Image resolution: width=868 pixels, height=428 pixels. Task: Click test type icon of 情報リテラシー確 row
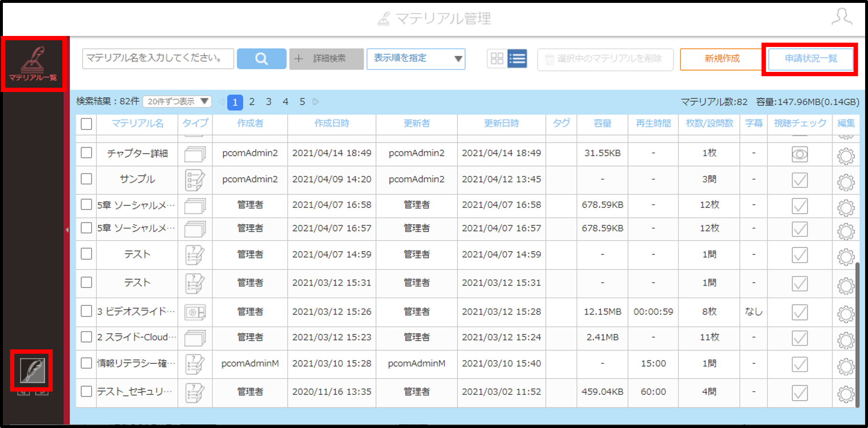click(x=195, y=364)
